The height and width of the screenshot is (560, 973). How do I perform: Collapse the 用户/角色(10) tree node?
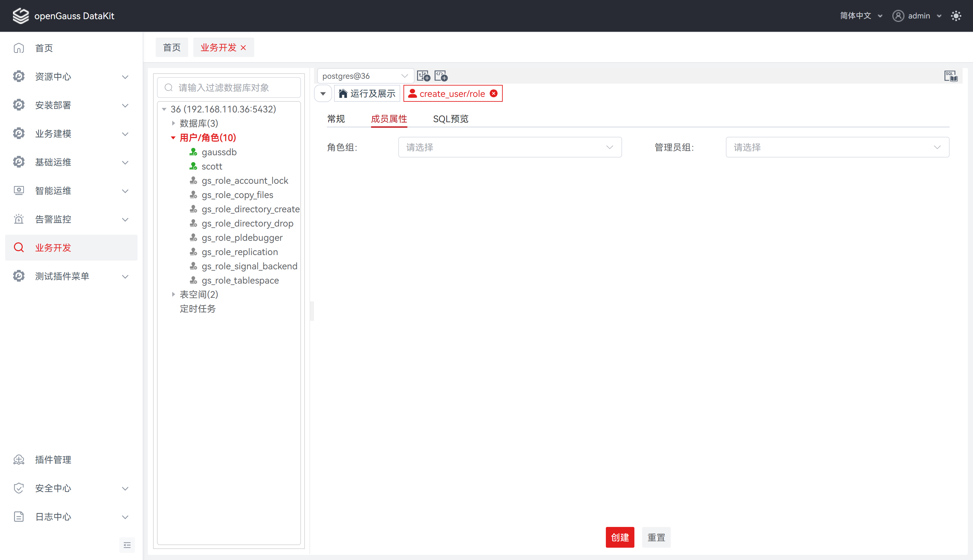click(x=173, y=138)
